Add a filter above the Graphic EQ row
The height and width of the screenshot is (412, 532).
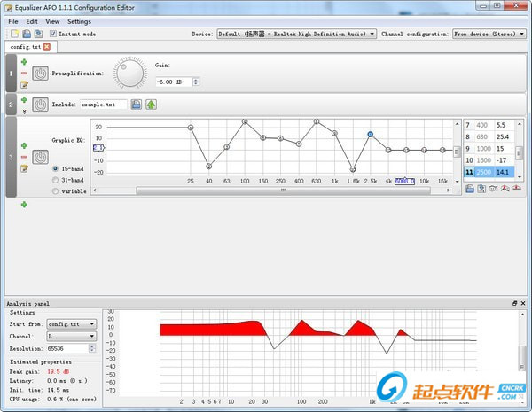[24, 146]
